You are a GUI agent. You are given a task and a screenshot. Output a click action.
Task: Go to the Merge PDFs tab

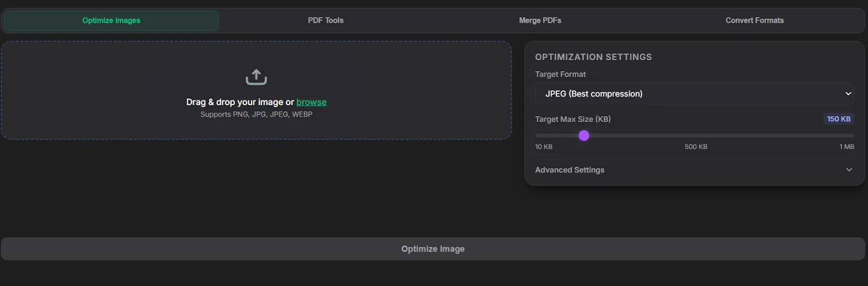tap(540, 21)
